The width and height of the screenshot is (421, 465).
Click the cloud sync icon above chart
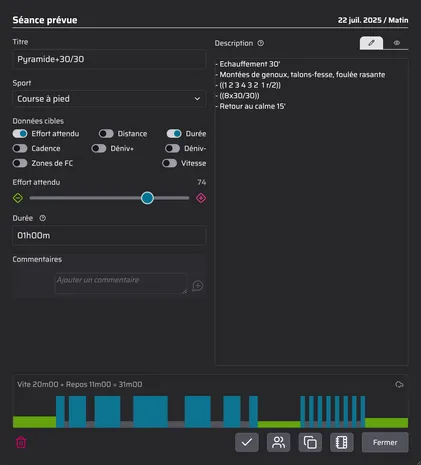(x=399, y=385)
